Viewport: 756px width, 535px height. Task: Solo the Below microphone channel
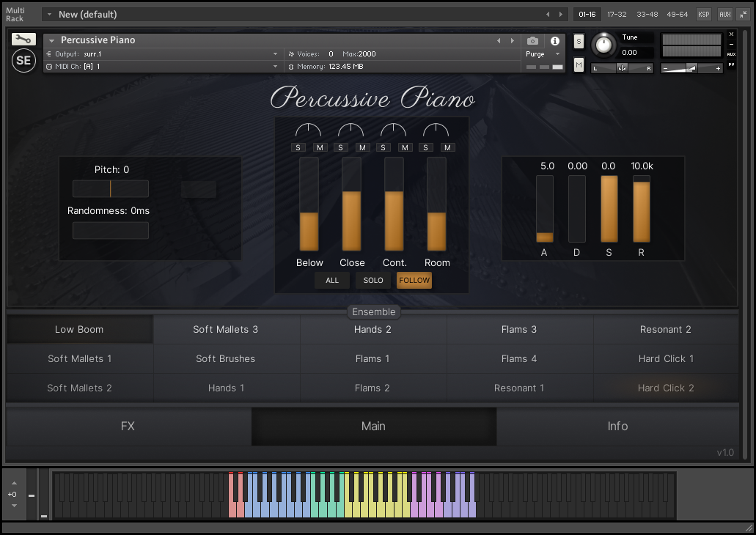[x=298, y=147]
